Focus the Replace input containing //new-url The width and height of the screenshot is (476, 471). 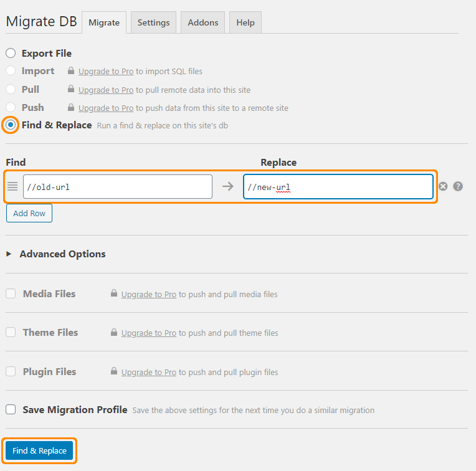pos(338,187)
